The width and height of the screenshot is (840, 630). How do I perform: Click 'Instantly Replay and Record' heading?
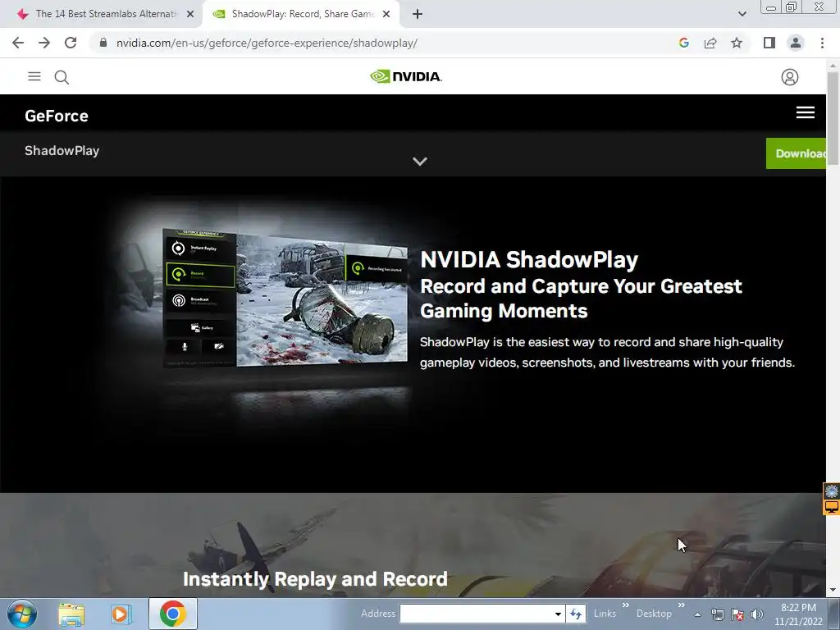click(x=315, y=579)
